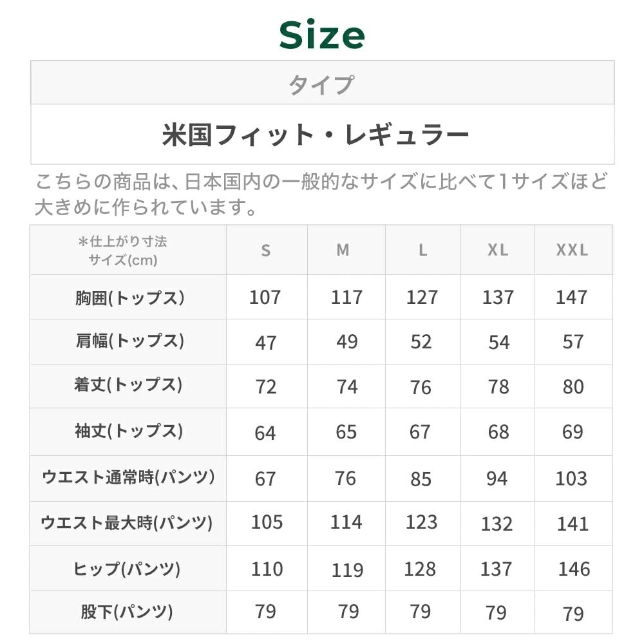Click the normal waist value 67 for S
The image size is (644, 644).
265,479
